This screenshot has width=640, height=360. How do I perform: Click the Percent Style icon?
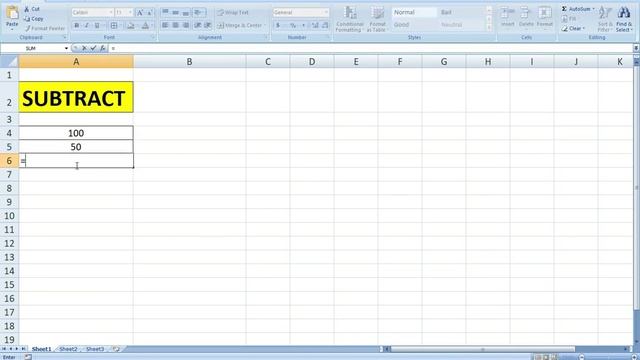[x=293, y=25]
